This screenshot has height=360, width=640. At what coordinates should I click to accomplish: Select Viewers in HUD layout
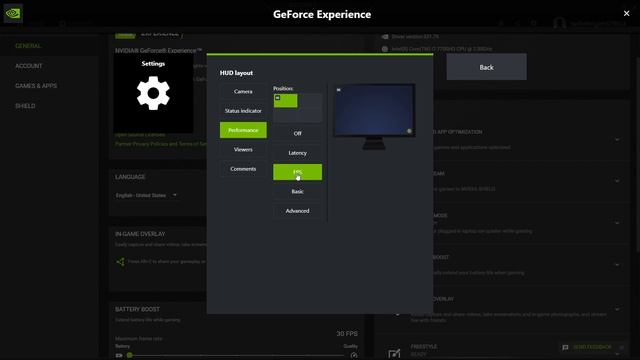pos(243,149)
